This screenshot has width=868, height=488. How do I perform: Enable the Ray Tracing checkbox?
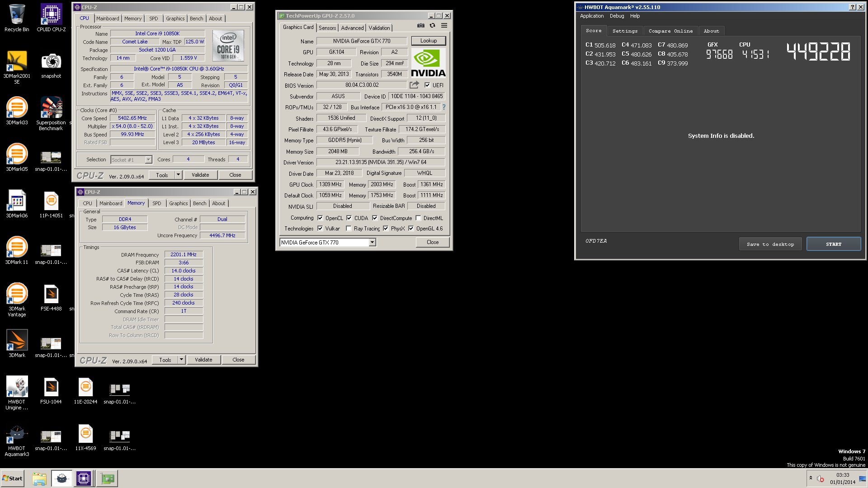coord(349,229)
